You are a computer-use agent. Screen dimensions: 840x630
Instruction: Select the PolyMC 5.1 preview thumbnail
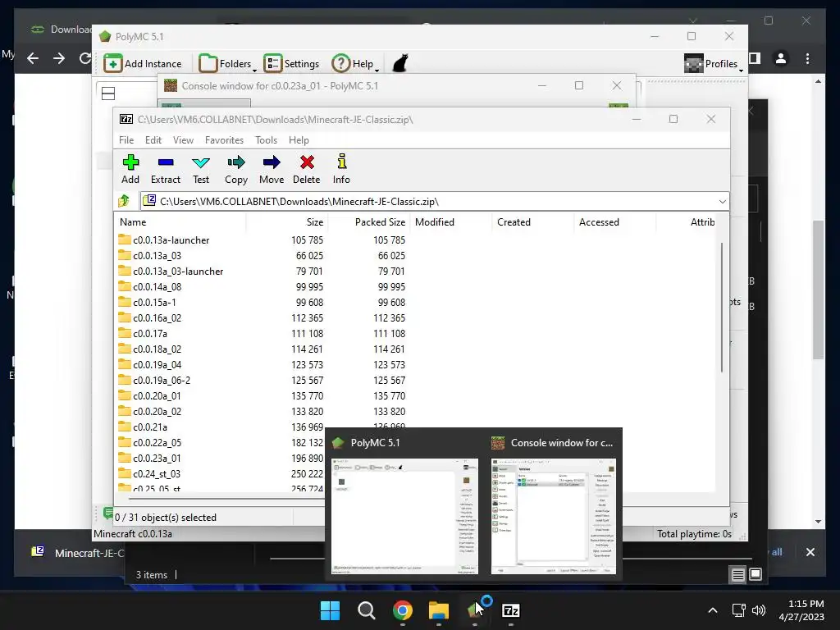(404, 517)
